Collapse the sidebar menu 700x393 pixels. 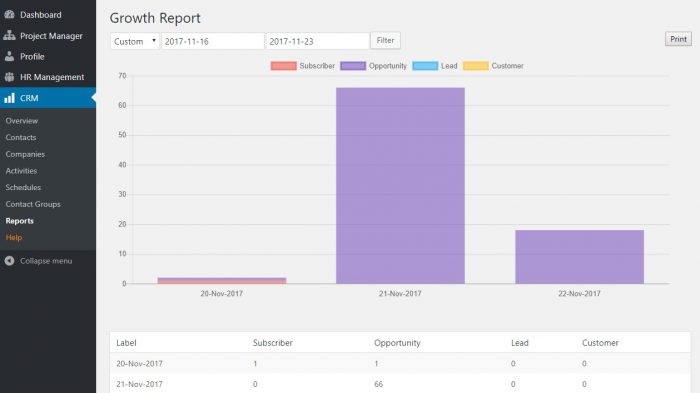tap(46, 261)
